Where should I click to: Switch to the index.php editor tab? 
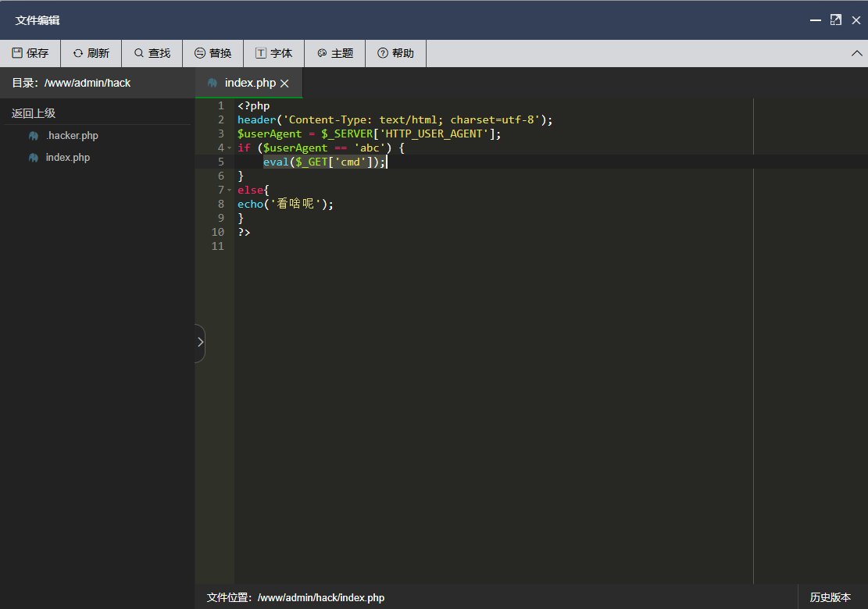coord(250,83)
